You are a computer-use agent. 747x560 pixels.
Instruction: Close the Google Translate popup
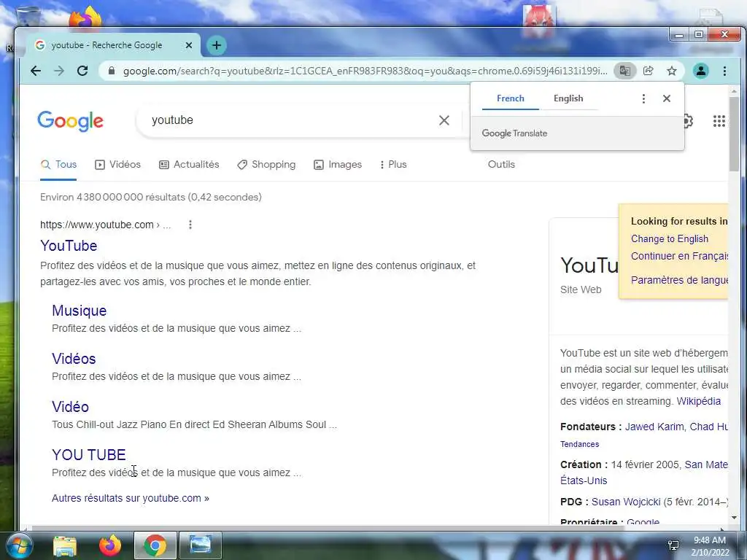click(x=667, y=98)
